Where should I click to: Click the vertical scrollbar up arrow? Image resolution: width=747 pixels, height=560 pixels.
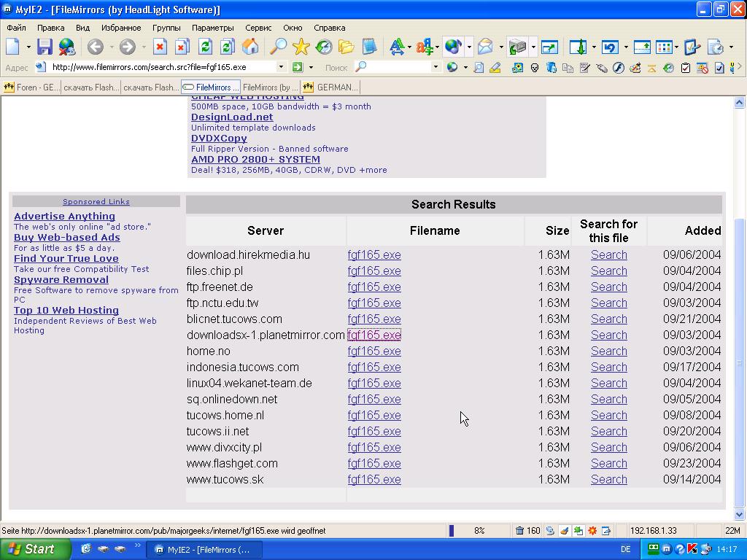(x=740, y=102)
